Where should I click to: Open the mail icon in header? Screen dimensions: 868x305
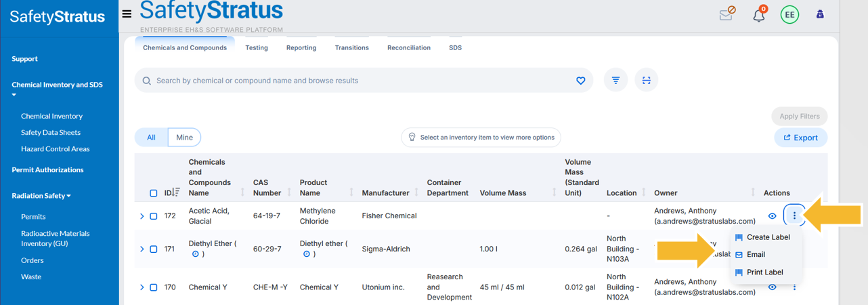[x=727, y=14]
